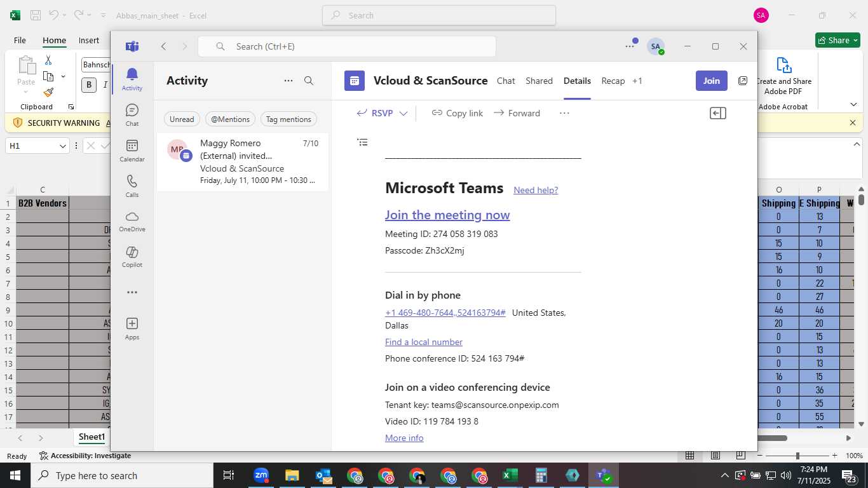
Task: Open Zoom from the taskbar
Action: click(261, 475)
